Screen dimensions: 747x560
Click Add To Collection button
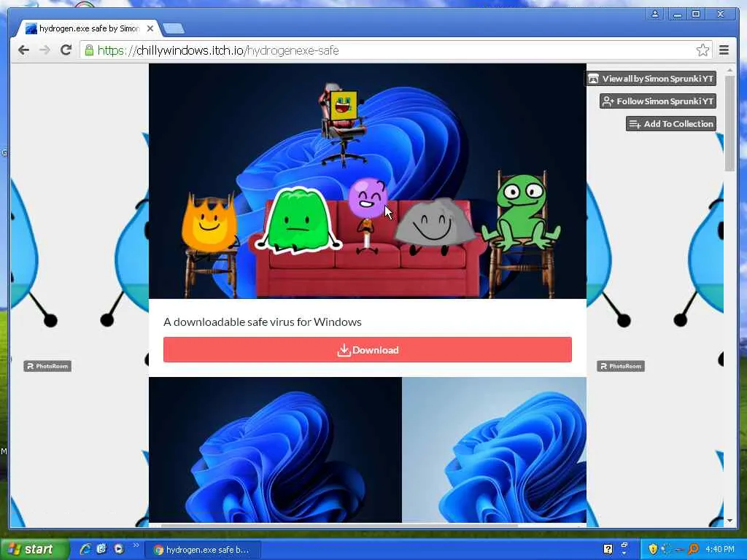coord(671,124)
